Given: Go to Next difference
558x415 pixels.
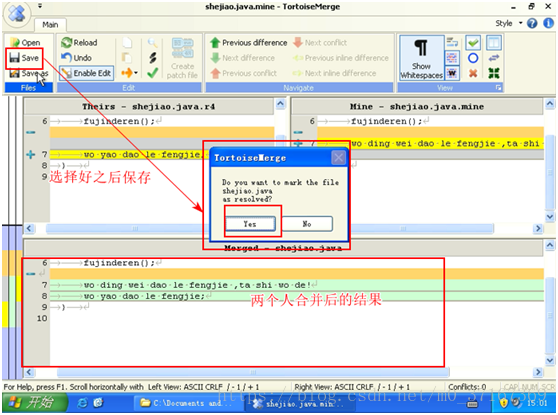Looking at the screenshot, I should 243,58.
